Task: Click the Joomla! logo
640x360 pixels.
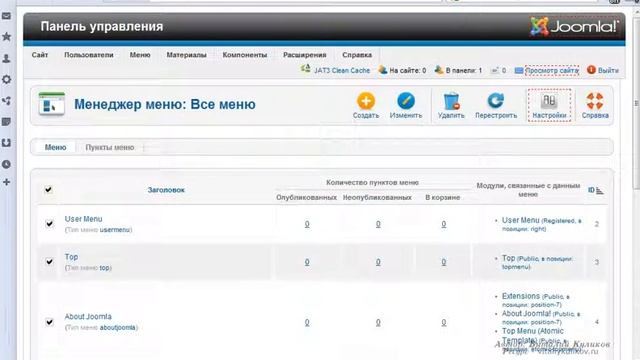Action: 574,27
